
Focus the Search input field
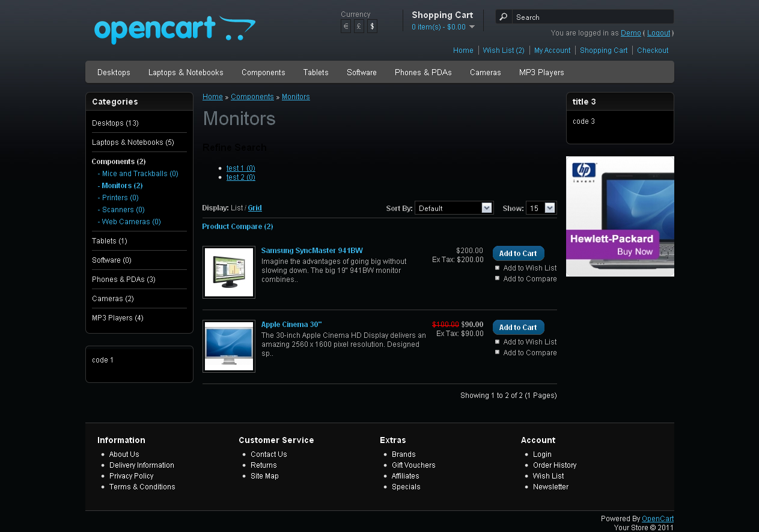(x=593, y=17)
